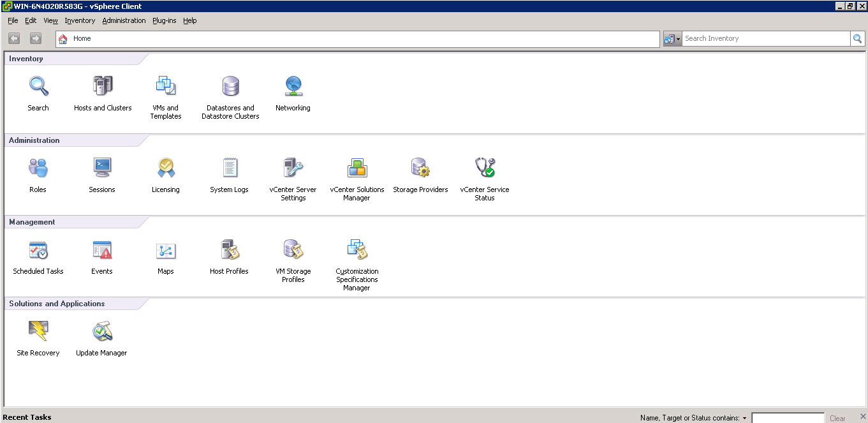Open vCenter Server Settings
Screen dimensions: 868x423
[x=293, y=168]
